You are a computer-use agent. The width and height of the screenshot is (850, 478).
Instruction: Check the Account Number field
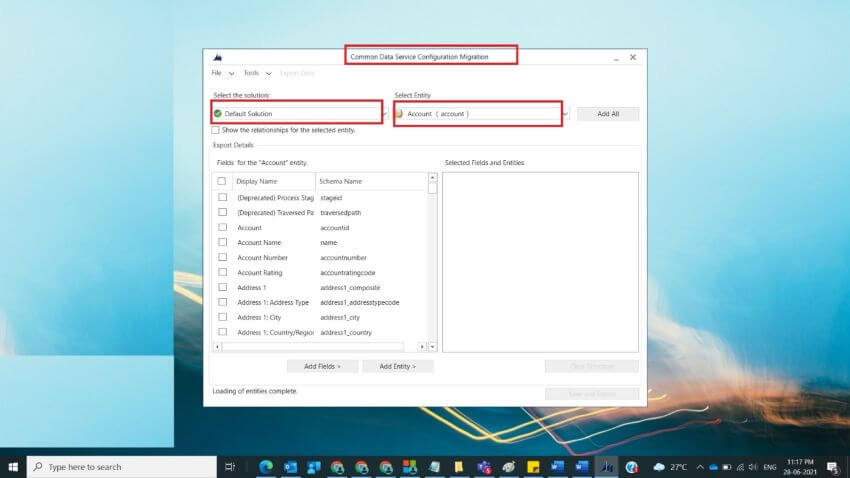tap(223, 257)
